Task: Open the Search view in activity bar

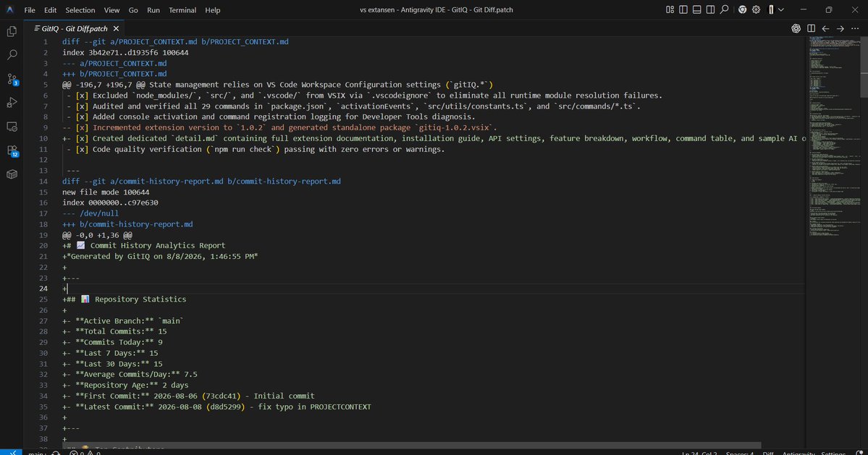Action: [x=12, y=55]
